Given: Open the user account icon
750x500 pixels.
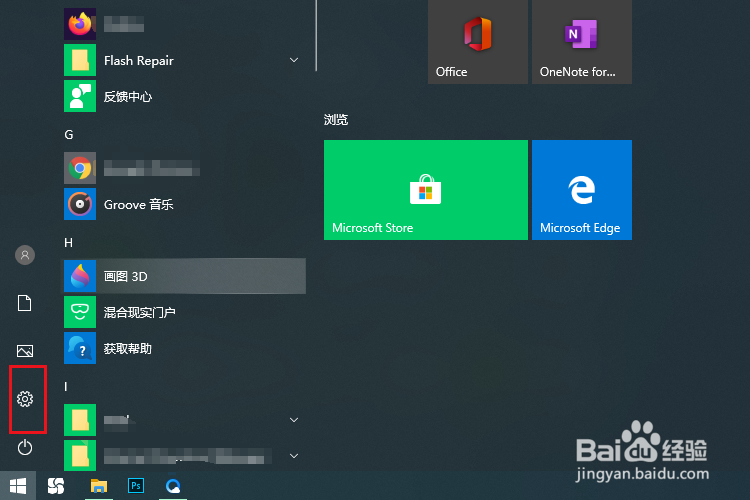Looking at the screenshot, I should (25, 255).
